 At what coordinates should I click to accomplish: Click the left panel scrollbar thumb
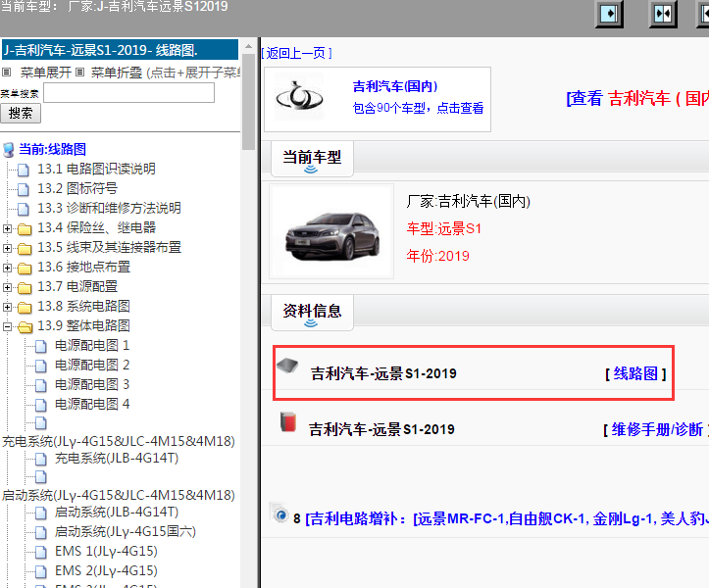248,102
